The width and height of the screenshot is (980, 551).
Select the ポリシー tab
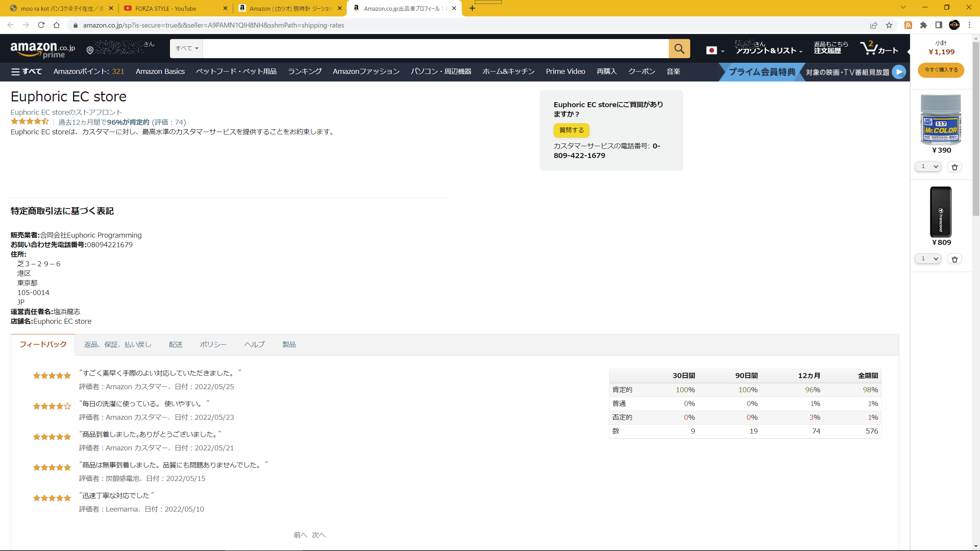(213, 345)
